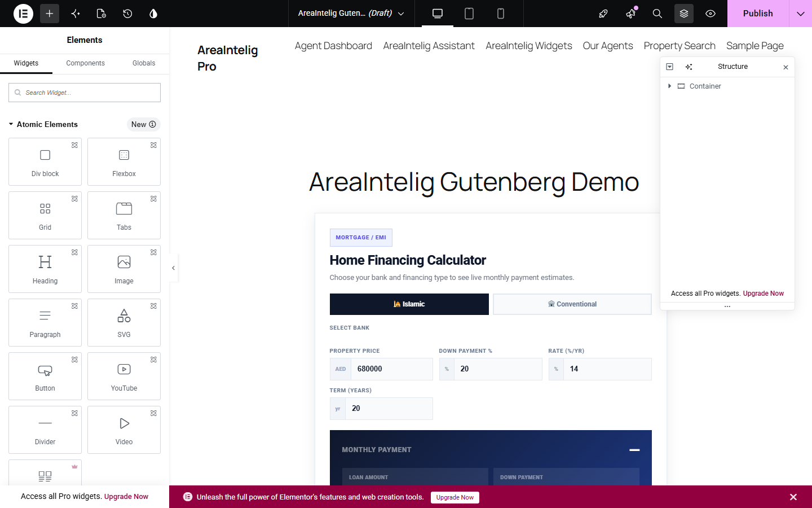Screen dimensions: 812x508
Task: Toggle the Structure layers icon in top bar
Action: 684,14
